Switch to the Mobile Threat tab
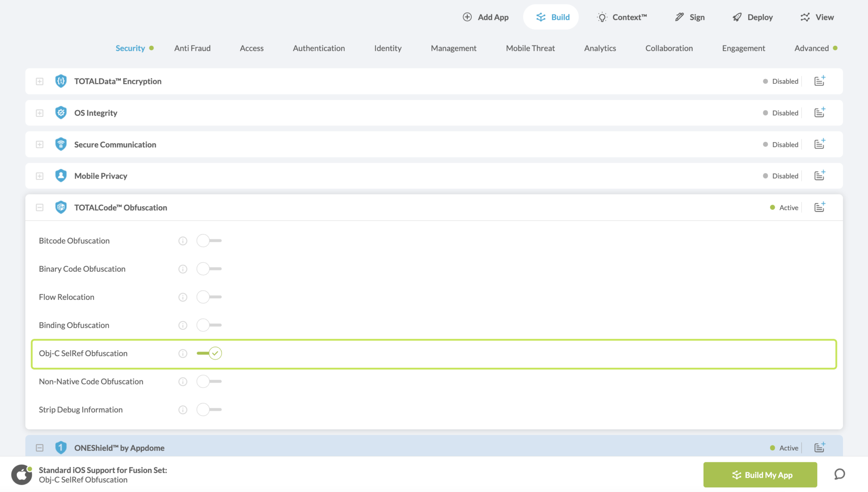 pyautogui.click(x=530, y=48)
